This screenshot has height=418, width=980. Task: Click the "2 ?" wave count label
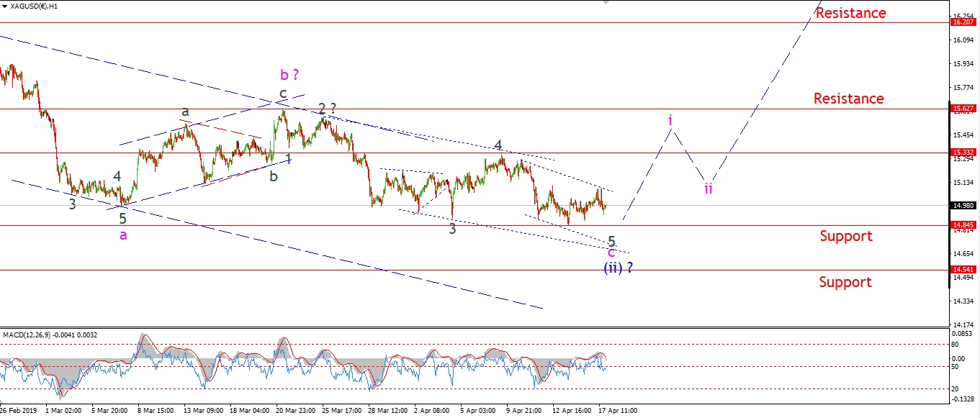328,109
